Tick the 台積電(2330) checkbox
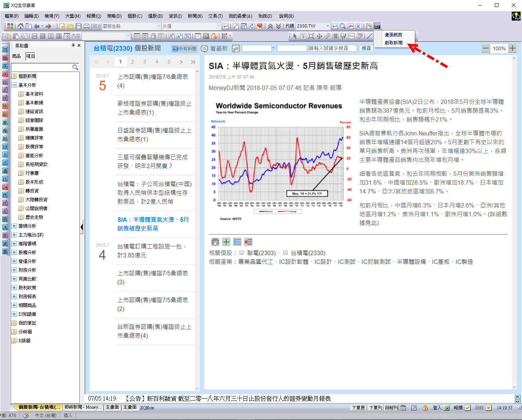Screen dimensions: 522x420 click(x=285, y=253)
